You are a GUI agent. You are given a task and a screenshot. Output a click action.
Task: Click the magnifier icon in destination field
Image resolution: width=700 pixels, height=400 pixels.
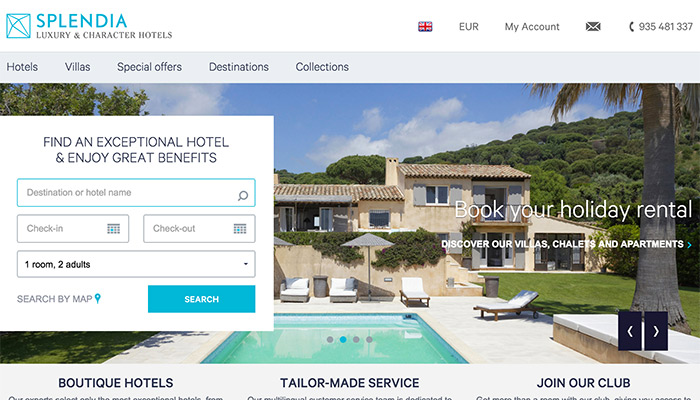[243, 196]
